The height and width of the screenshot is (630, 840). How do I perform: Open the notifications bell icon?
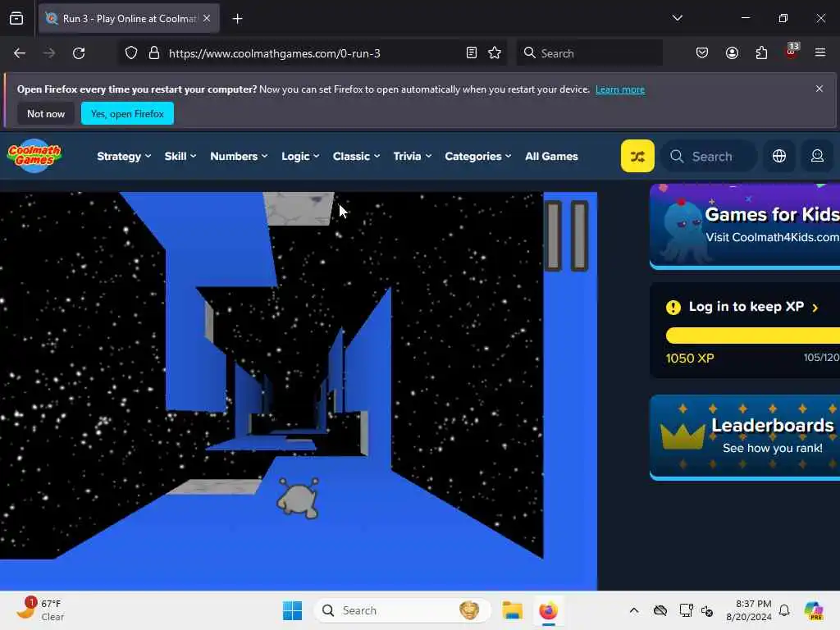pyautogui.click(x=784, y=610)
